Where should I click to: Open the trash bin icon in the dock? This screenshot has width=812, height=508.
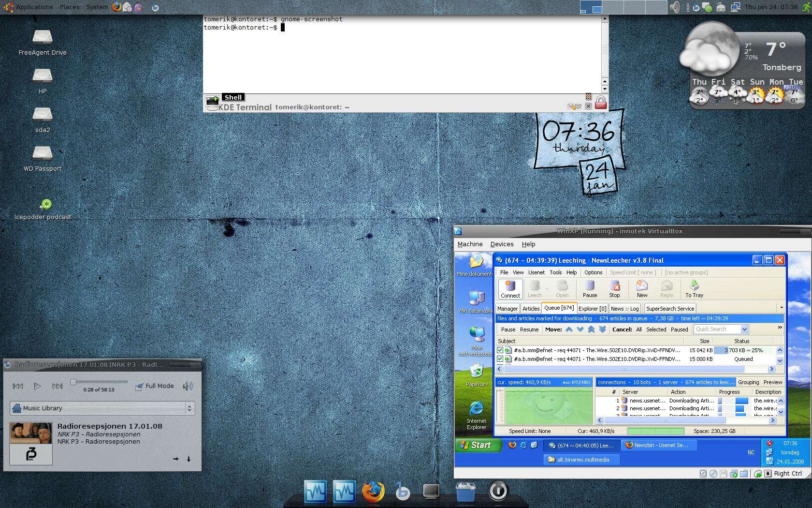(x=465, y=492)
